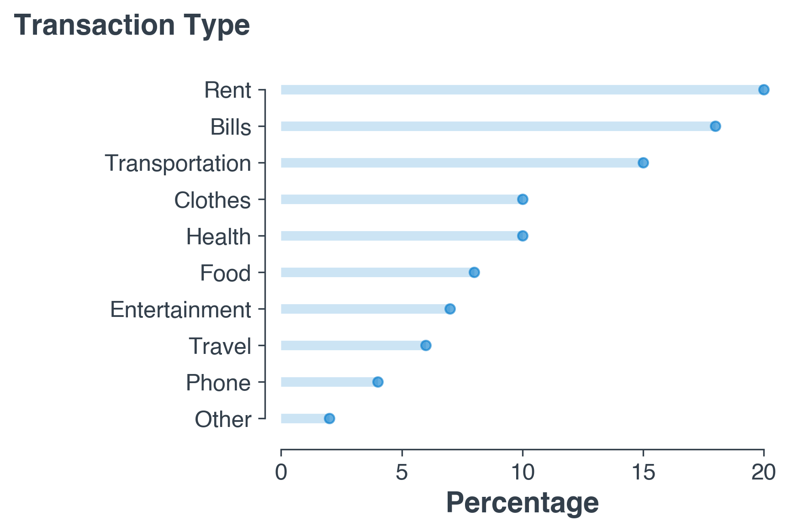
Task: Select the Phone category label
Action: (218, 383)
